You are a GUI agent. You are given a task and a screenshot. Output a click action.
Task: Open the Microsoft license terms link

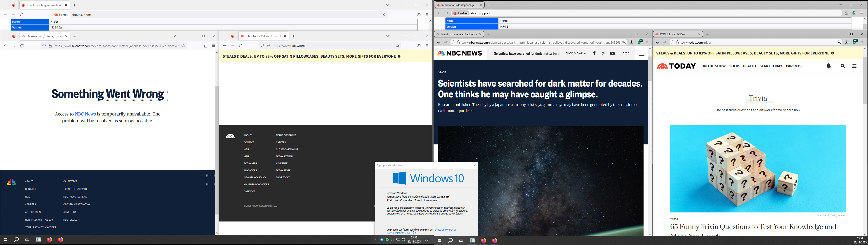(x=444, y=230)
